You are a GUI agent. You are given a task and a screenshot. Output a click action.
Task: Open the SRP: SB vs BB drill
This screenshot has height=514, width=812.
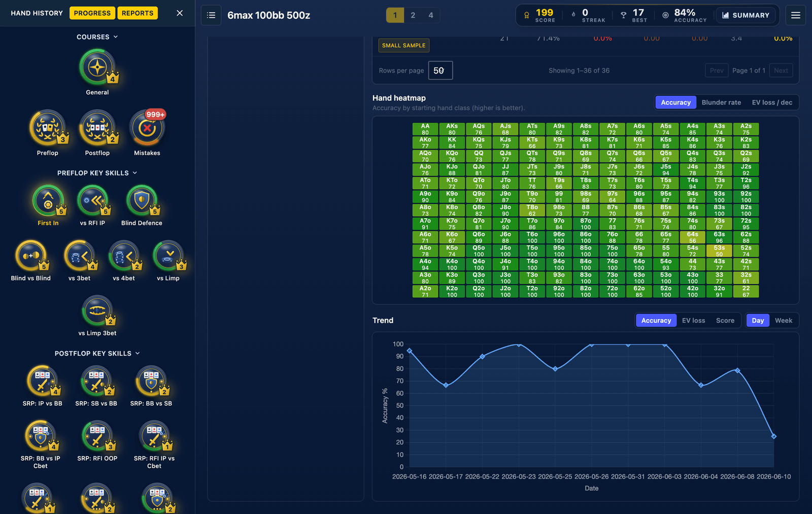(x=96, y=381)
